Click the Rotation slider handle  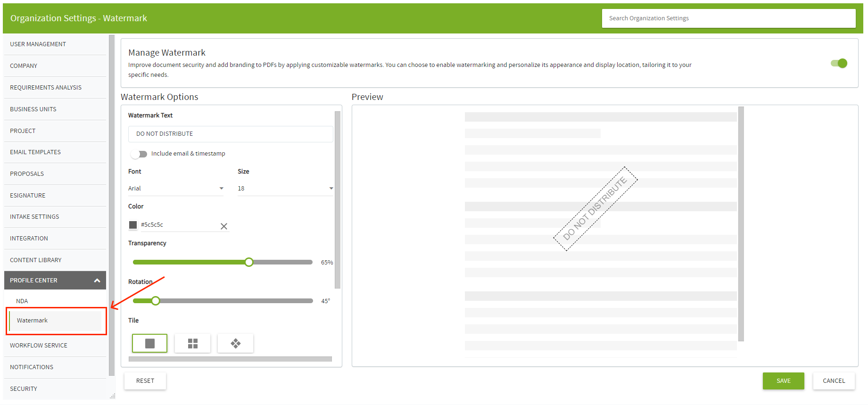point(156,301)
